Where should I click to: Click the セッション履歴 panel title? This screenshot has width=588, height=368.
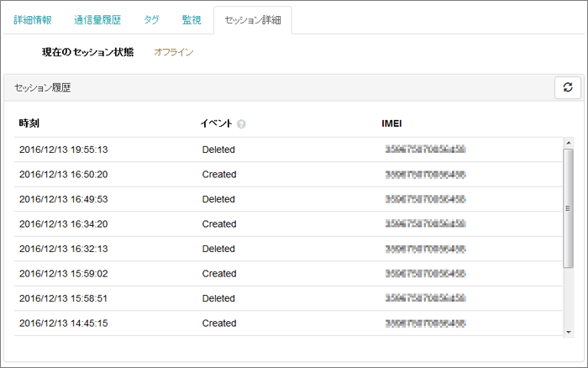43,87
